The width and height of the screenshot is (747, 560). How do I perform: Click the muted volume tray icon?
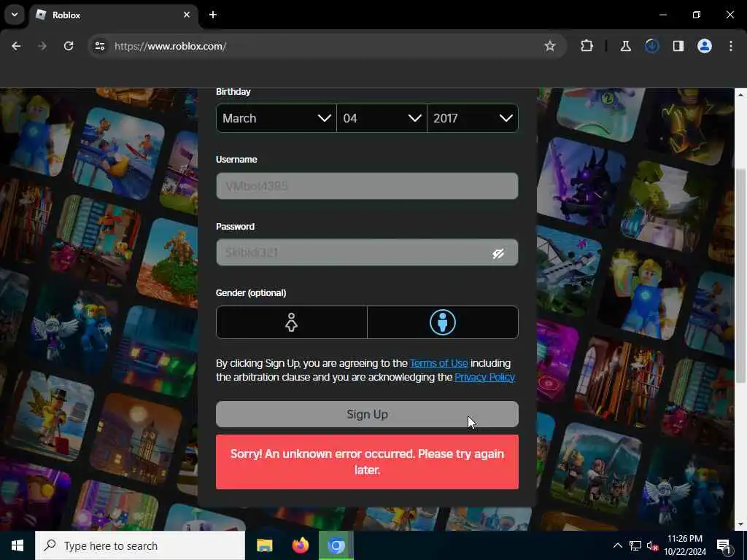(x=652, y=546)
